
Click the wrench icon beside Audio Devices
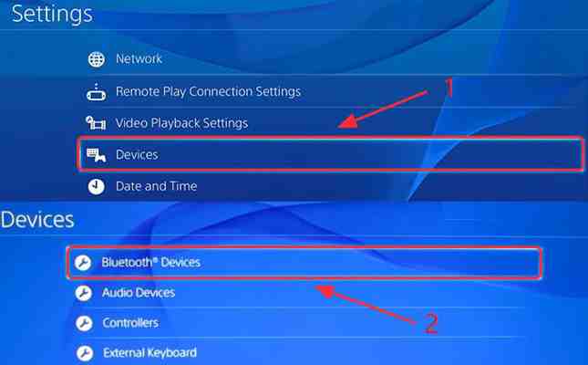click(x=84, y=293)
